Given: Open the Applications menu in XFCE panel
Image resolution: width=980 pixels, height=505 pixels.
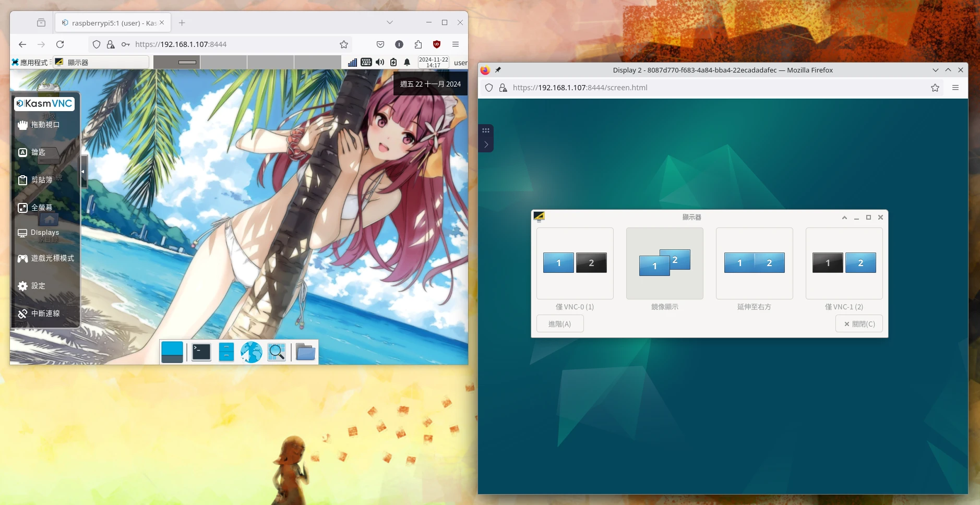Looking at the screenshot, I should tap(30, 63).
